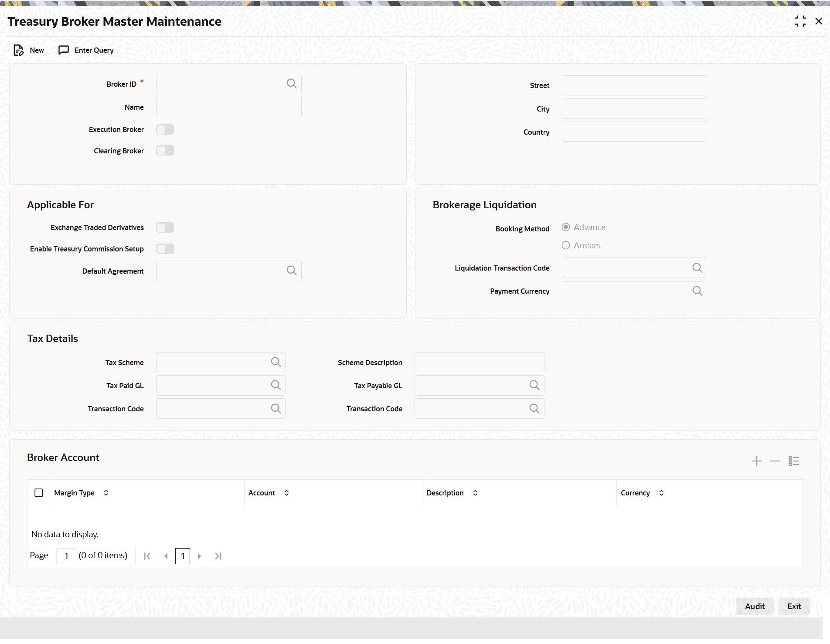
Task: Toggle the Clearing Broker switch
Action: point(165,151)
